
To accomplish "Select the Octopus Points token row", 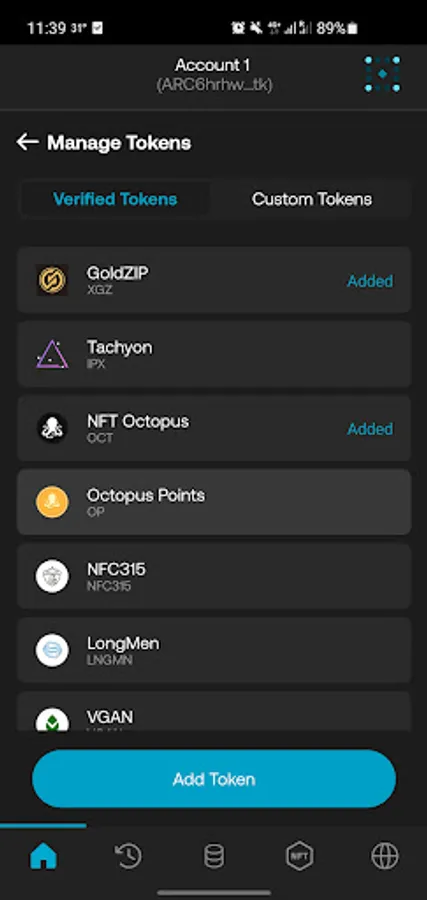I will point(214,502).
